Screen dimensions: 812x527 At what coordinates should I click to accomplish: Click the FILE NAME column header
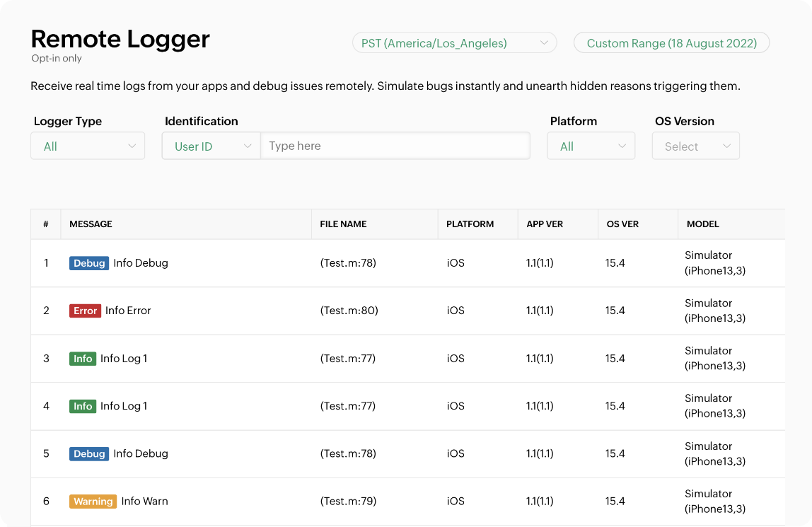(342, 224)
